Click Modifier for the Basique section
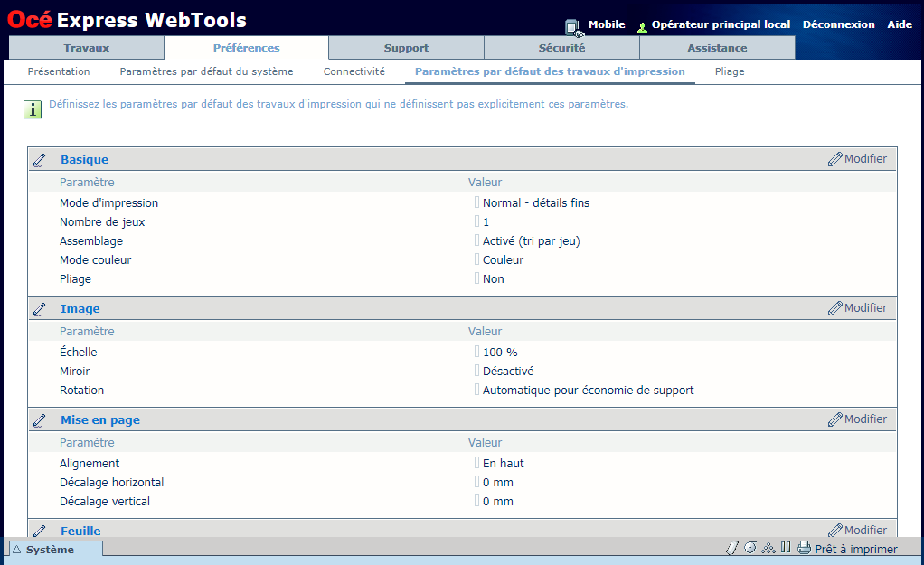Image resolution: width=924 pixels, height=565 pixels. 857,159
